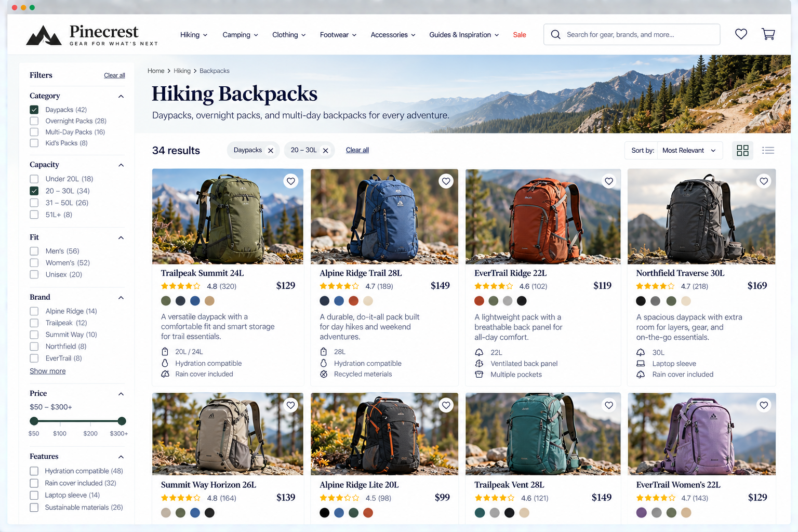Click Show more under Brand filters
This screenshot has width=798, height=532.
click(48, 371)
